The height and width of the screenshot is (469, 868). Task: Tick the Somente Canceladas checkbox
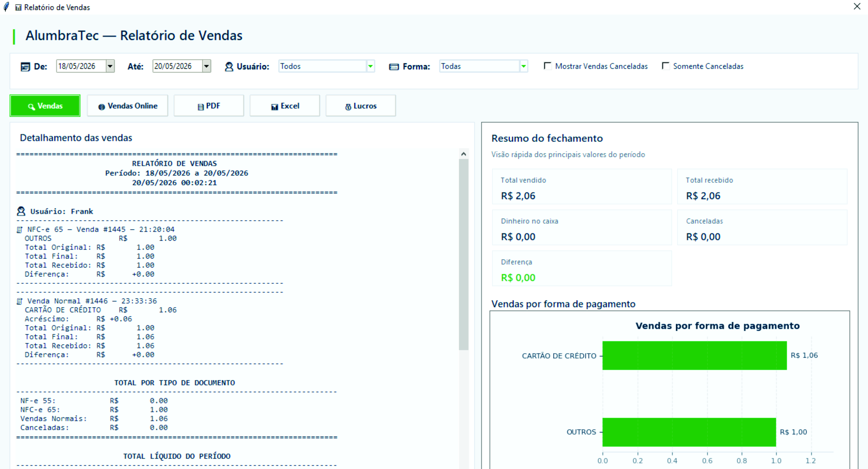coord(666,66)
